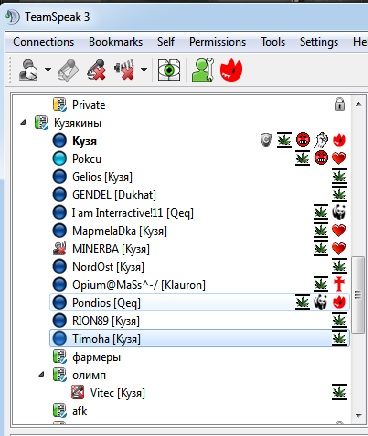Click the panda badge on Pondios row
Image resolution: width=368 pixels, height=436 pixels.
coord(321,302)
